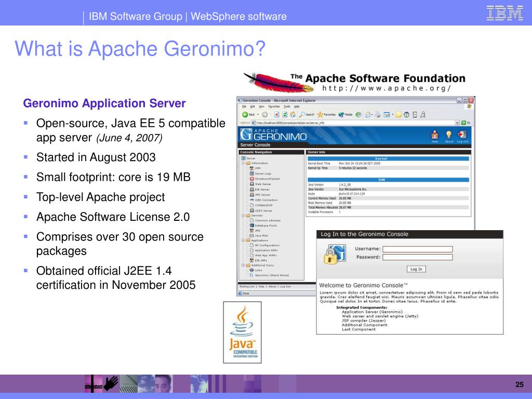
Task: Open JVM under Information
Action: pos(255,168)
